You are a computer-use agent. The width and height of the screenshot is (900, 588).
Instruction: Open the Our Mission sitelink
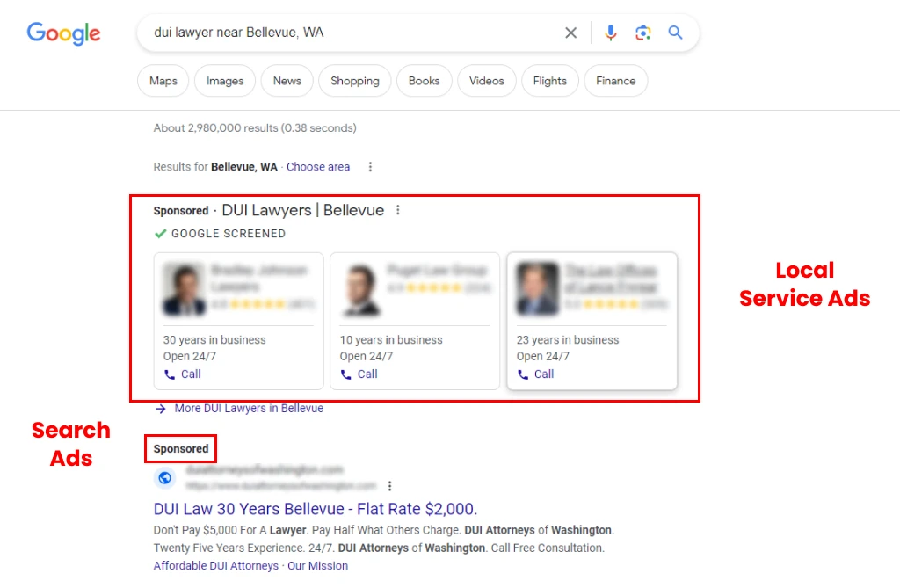(317, 566)
